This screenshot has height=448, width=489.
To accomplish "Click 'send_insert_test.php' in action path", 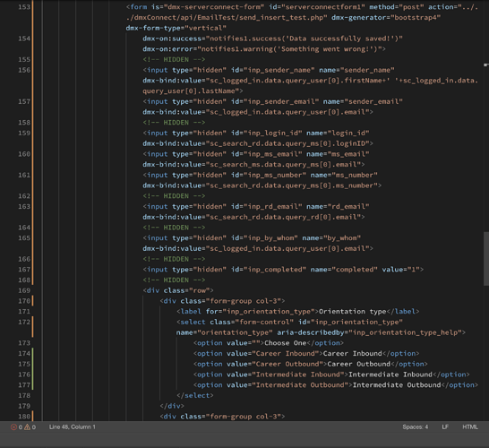I will 281,18.
